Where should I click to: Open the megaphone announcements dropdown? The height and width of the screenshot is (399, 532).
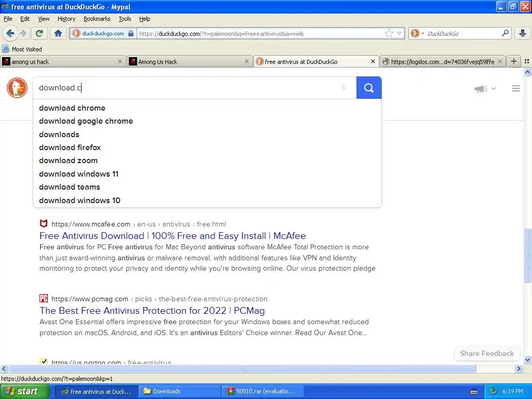coord(485,88)
